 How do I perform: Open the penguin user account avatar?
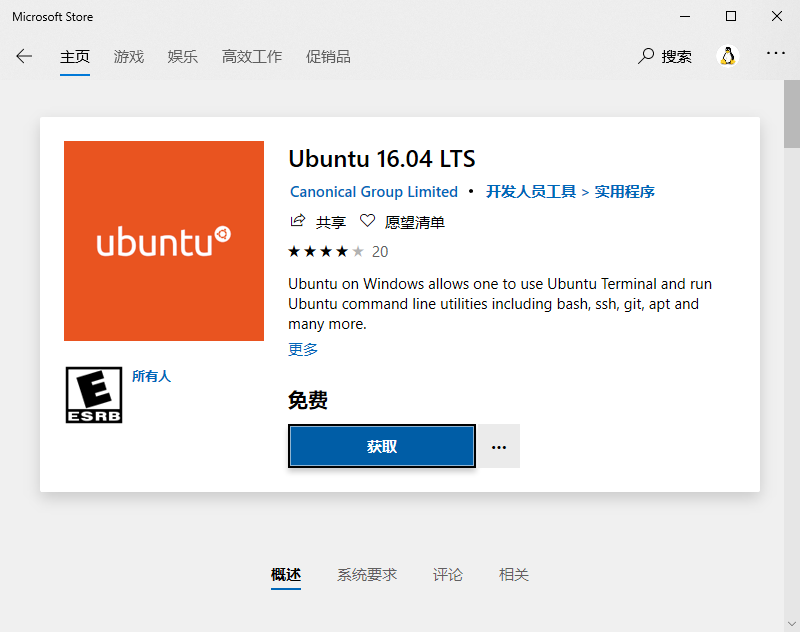pos(728,56)
